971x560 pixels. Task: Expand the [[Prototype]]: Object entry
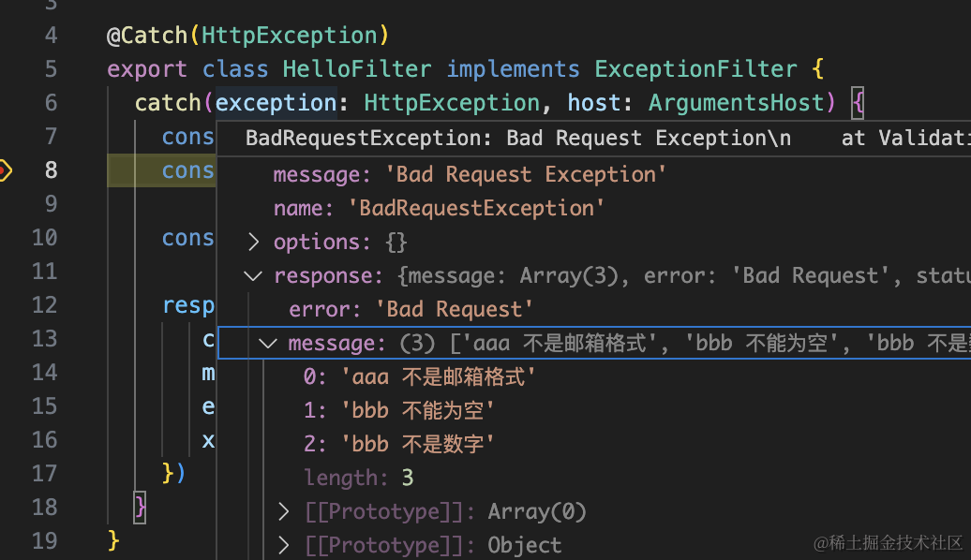[284, 545]
